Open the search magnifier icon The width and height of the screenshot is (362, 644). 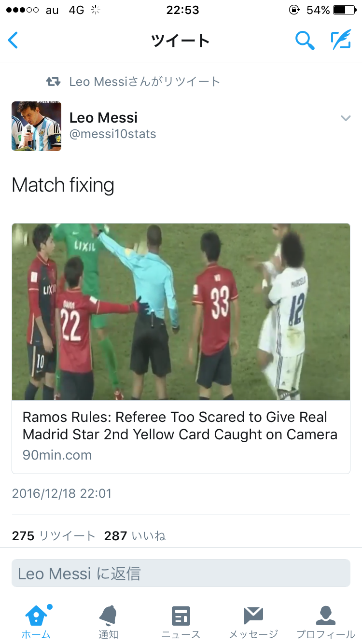coord(305,41)
